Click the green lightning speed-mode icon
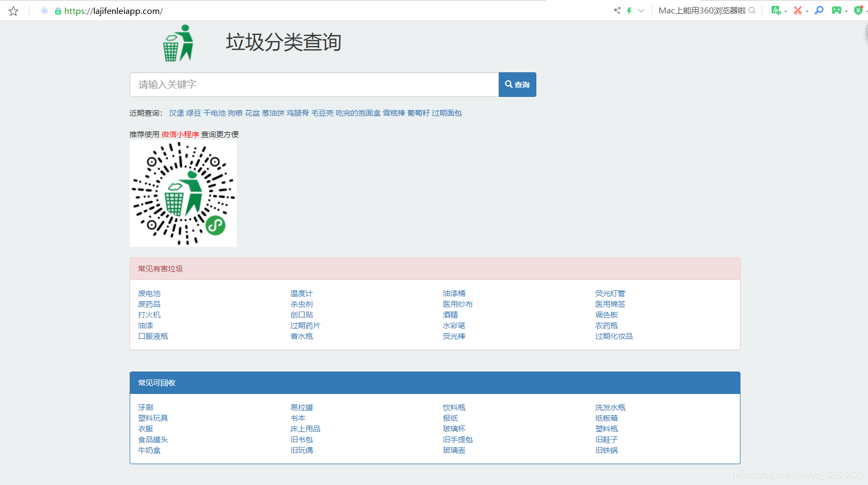 [629, 10]
